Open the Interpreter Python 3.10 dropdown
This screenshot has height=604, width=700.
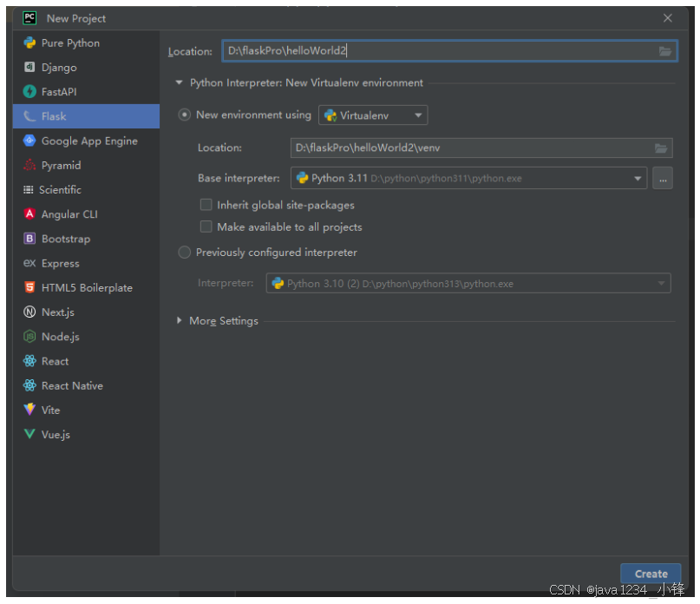[468, 284]
